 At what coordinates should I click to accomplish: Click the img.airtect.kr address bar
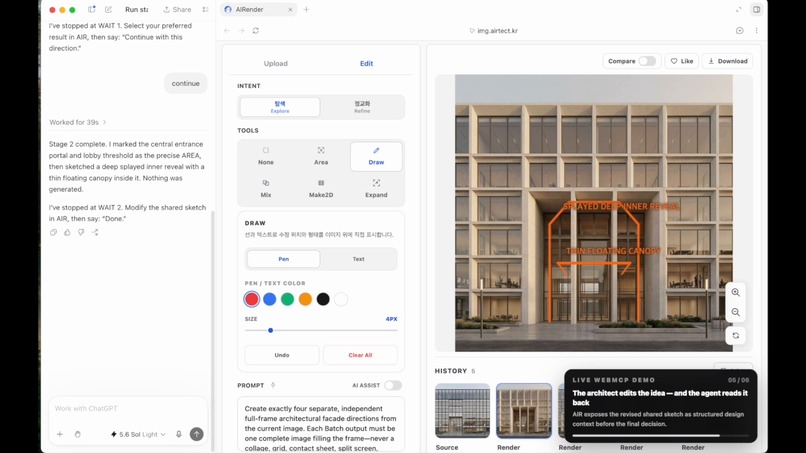coord(493,30)
